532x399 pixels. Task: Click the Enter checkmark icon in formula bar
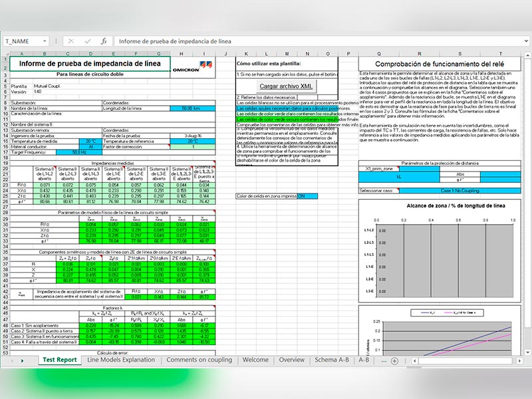[x=87, y=41]
